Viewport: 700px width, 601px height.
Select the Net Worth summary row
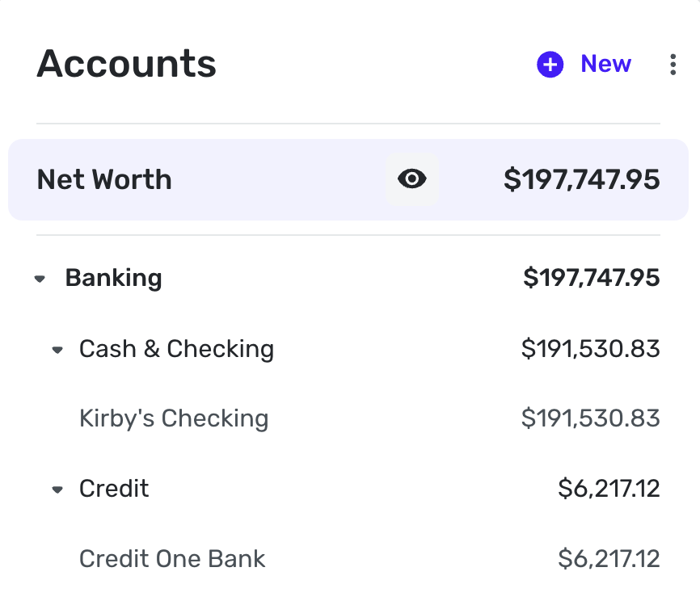[x=202, y=179]
